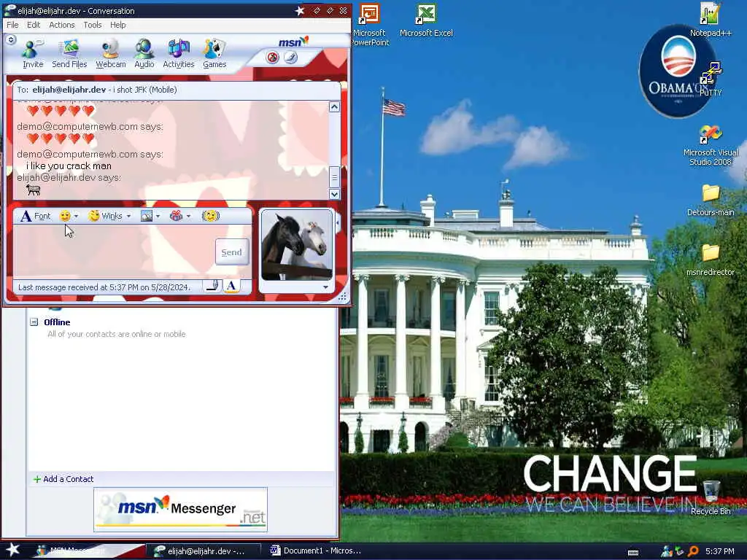Switch to handwriting input mode
This screenshot has width=747, height=560.
(212, 286)
